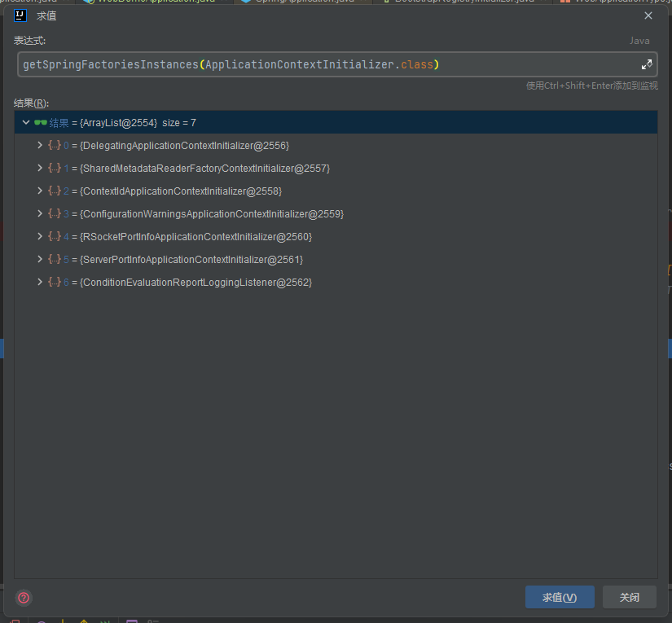The width and height of the screenshot is (672, 623).
Task: Expand the RSocketPortInfoApplicationContextInitializer entry
Action: 40,236
